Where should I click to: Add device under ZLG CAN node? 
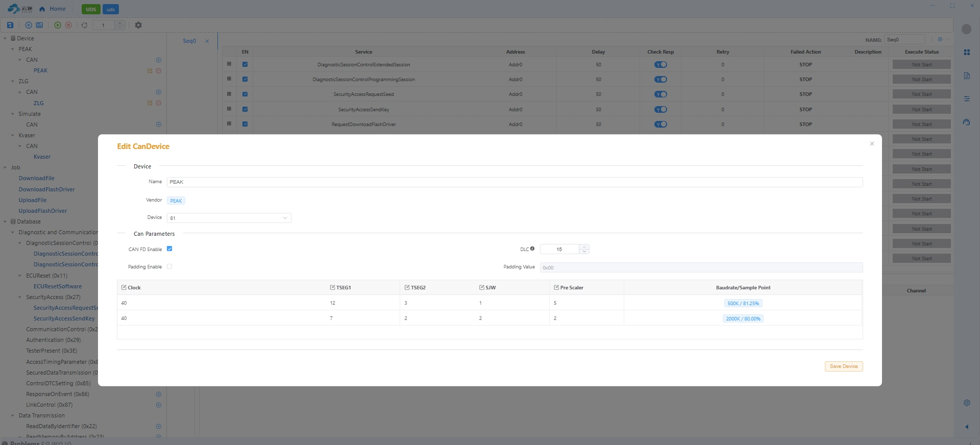tap(159, 92)
